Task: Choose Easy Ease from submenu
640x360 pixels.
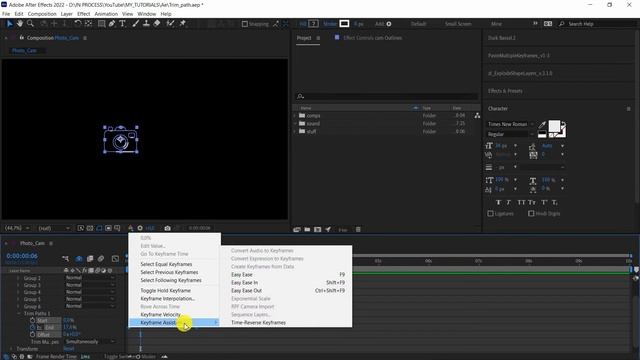Action: click(287, 275)
